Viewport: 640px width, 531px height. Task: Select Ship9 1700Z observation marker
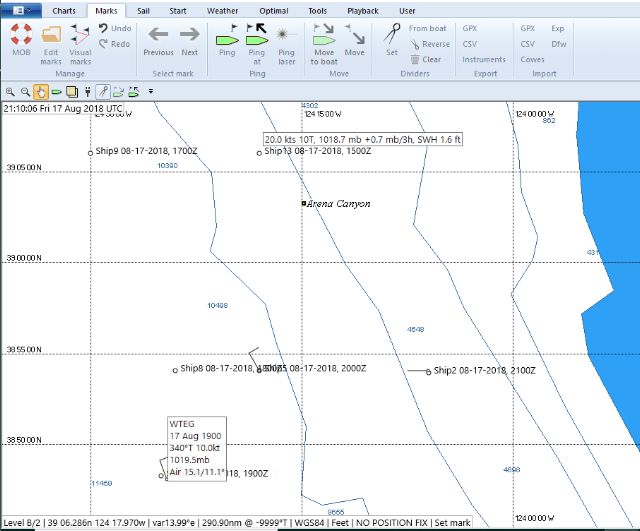click(x=91, y=153)
